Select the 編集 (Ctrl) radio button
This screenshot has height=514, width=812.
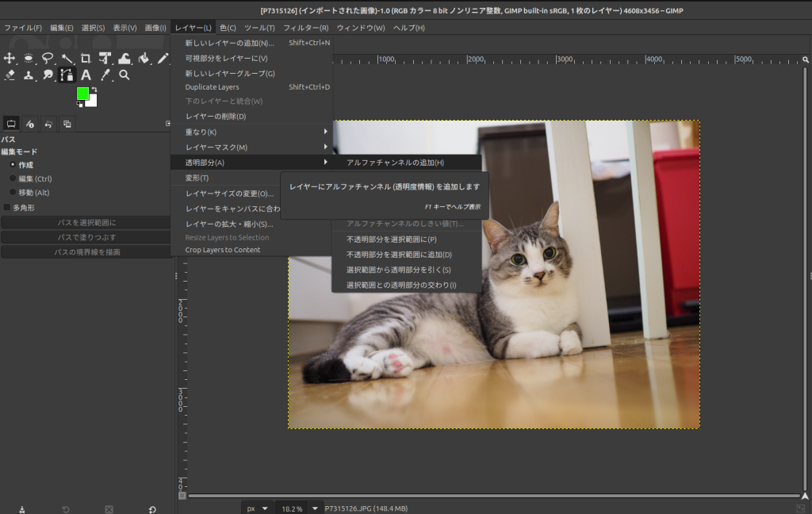(13, 178)
